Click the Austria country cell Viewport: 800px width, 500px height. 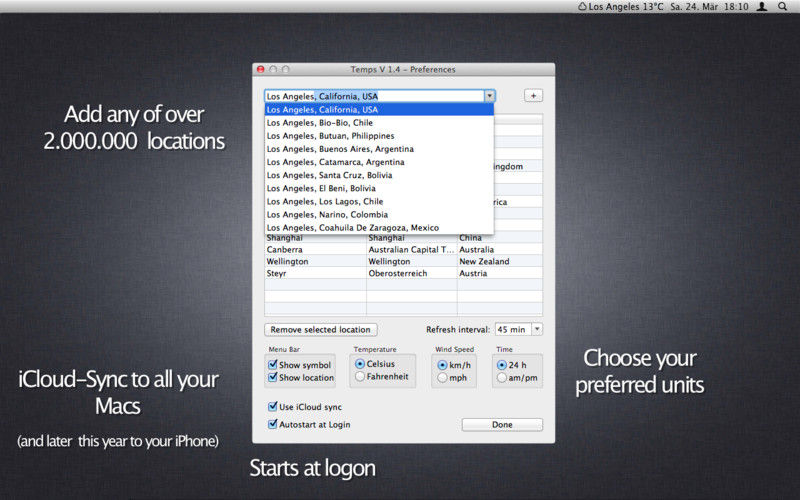click(500, 273)
